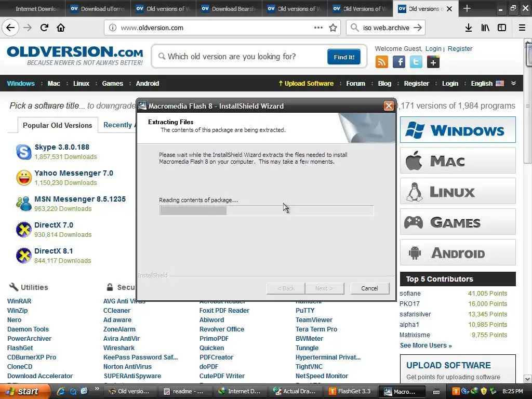Open the Recently tab on the page

point(117,125)
